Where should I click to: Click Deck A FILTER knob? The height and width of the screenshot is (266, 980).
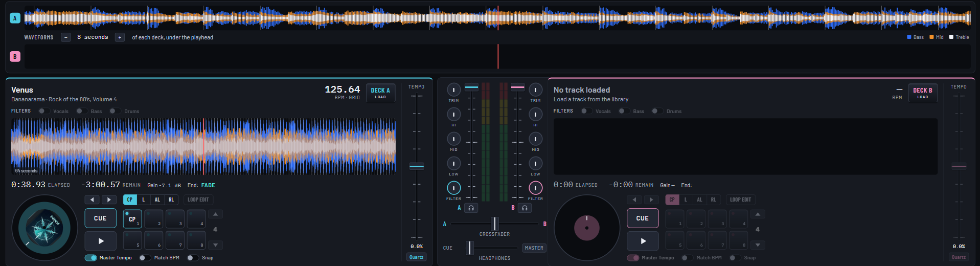point(453,188)
